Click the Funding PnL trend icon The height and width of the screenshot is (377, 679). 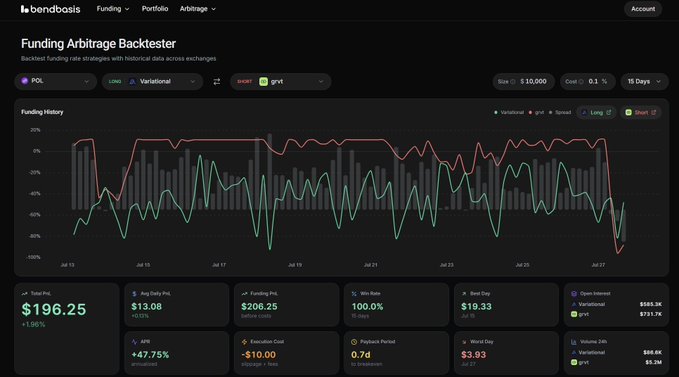pos(244,293)
